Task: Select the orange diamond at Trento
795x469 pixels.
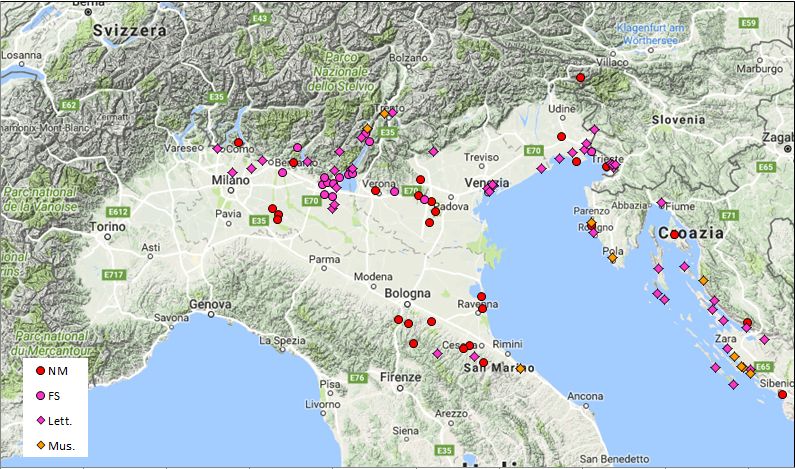Action: [384, 114]
